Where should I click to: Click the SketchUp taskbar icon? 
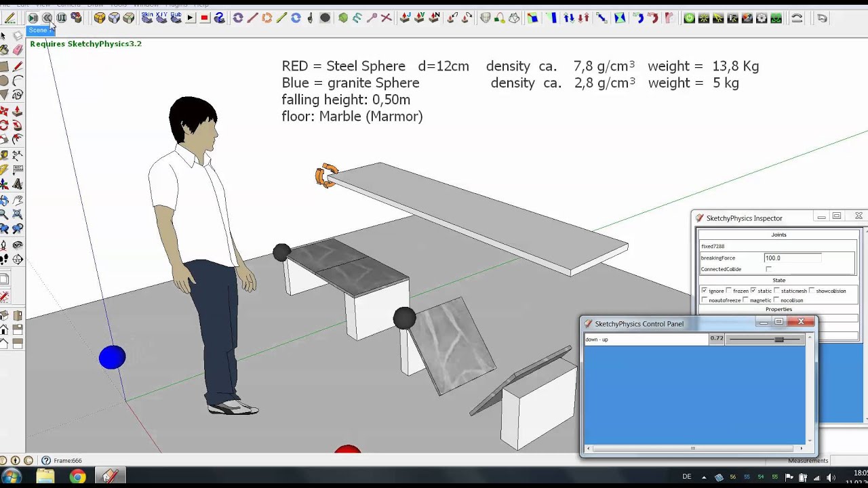tap(110, 476)
